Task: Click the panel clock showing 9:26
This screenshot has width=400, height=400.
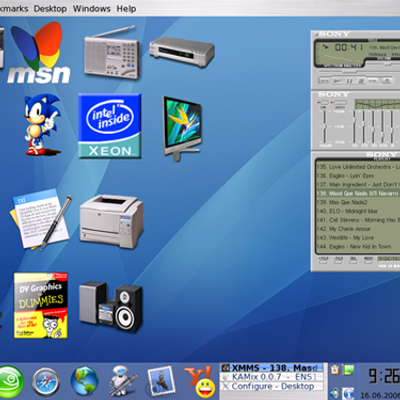Action: [x=383, y=376]
